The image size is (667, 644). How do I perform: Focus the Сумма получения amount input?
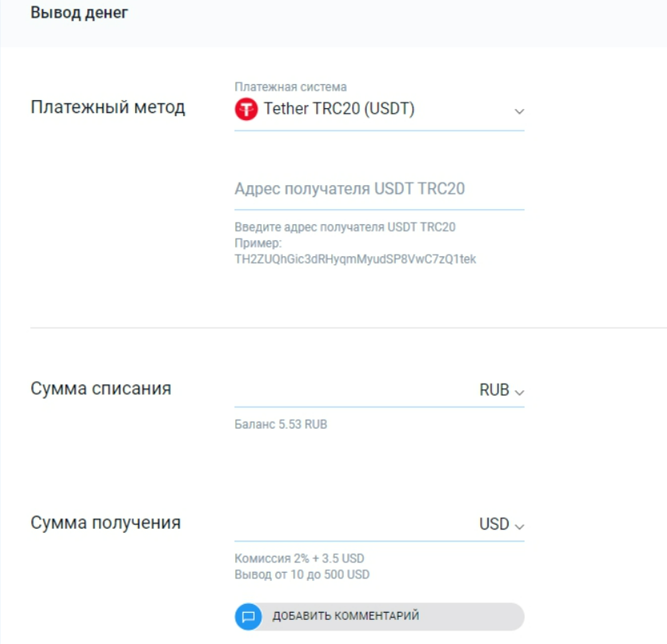point(352,525)
